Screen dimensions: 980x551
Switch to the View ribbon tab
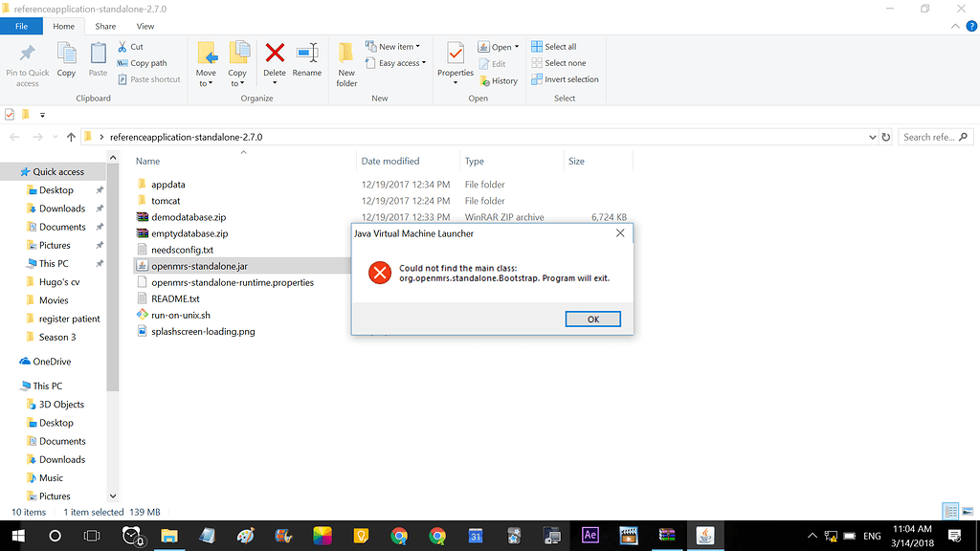point(145,26)
